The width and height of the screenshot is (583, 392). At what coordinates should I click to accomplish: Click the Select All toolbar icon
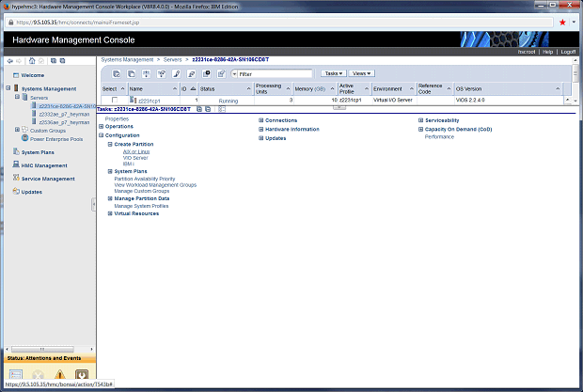pyautogui.click(x=117, y=74)
